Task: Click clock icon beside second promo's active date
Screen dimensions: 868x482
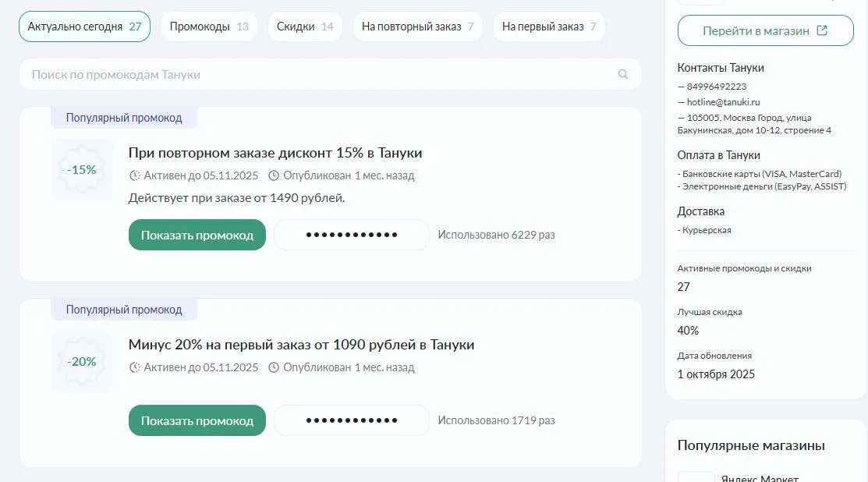Action: (x=134, y=368)
